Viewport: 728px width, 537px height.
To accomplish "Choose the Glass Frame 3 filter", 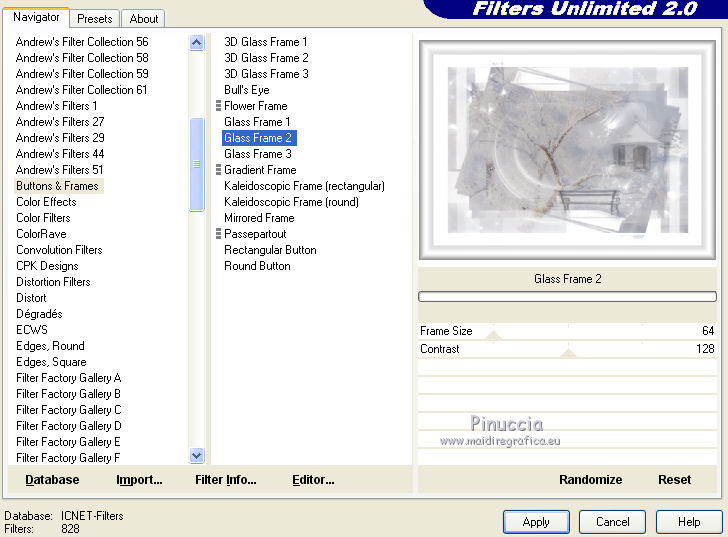I will [258, 154].
